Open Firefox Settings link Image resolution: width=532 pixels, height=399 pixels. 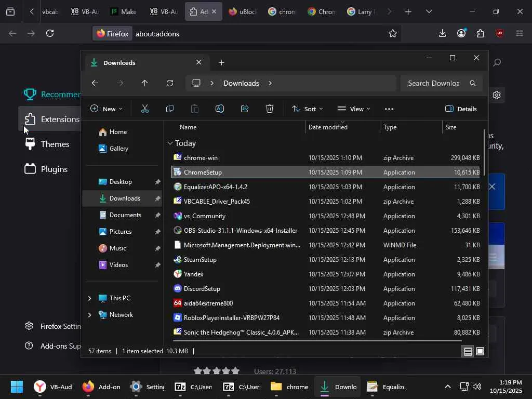(53, 326)
